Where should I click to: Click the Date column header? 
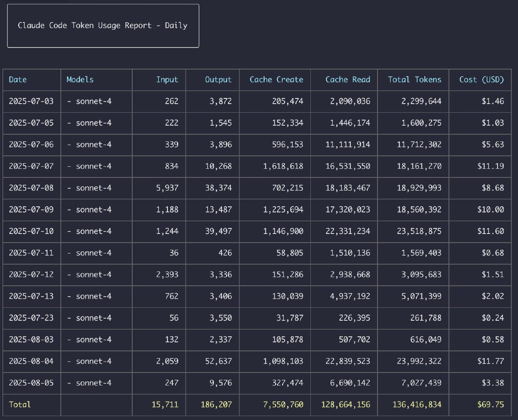pos(18,80)
